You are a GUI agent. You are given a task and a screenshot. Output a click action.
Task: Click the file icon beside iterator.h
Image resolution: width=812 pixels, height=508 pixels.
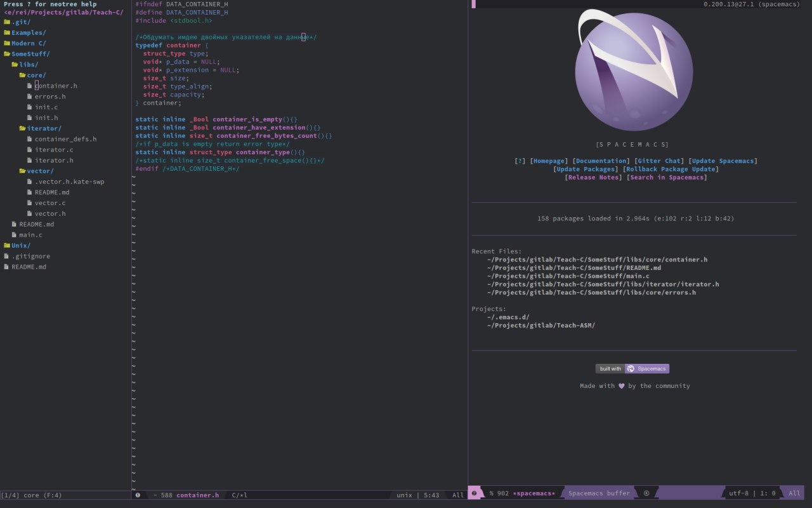(29, 160)
